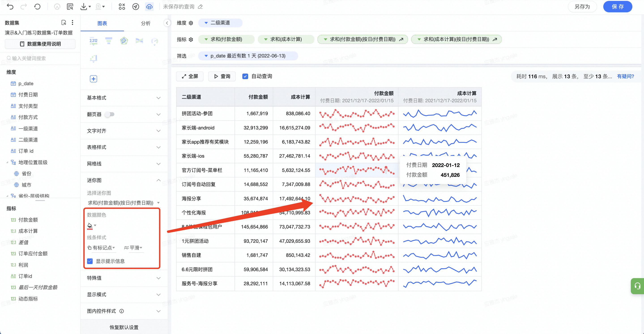This screenshot has height=334, width=644.
Task: Switch to the 图表 tab
Action: pos(102,23)
